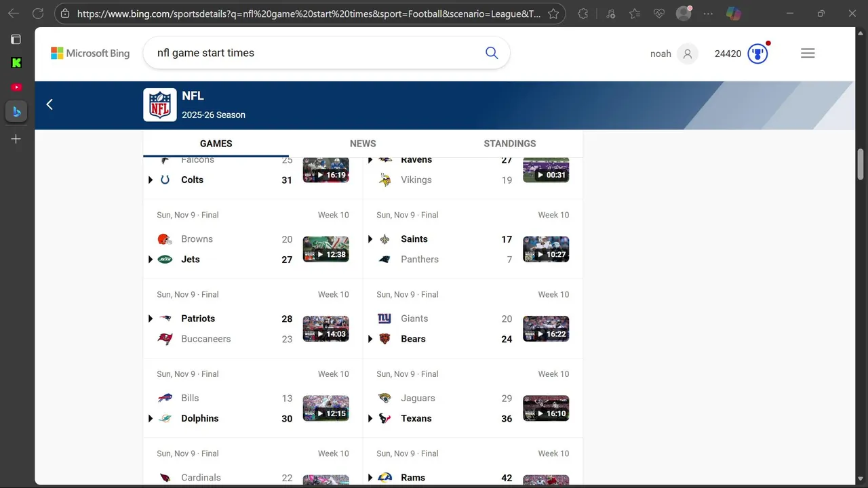Viewport: 868px width, 488px height.
Task: Click in the Bing search box
Action: click(315, 53)
